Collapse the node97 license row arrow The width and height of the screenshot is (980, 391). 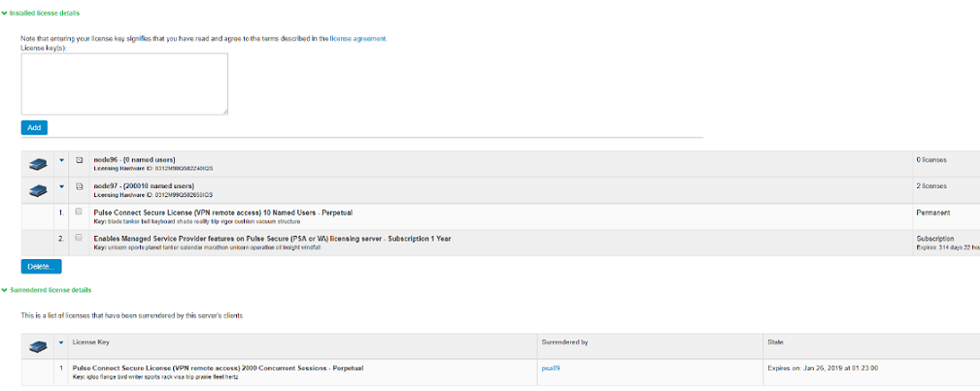click(x=61, y=186)
